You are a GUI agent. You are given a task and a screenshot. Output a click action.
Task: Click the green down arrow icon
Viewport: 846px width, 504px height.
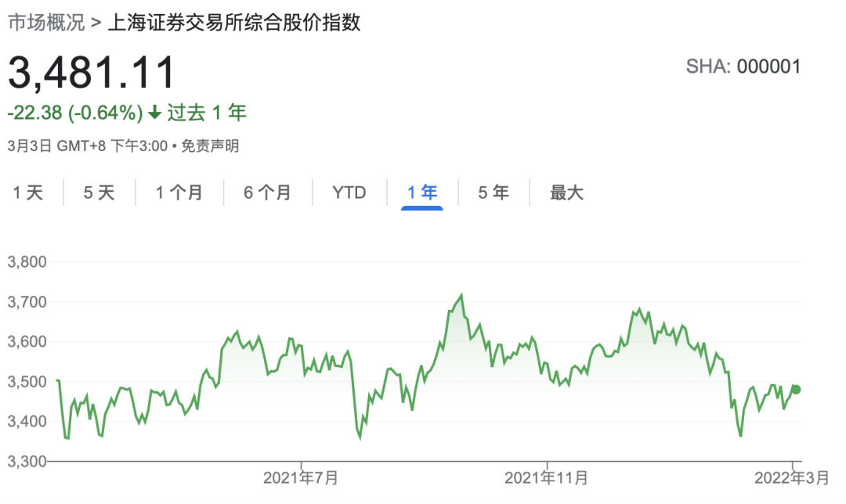(154, 113)
